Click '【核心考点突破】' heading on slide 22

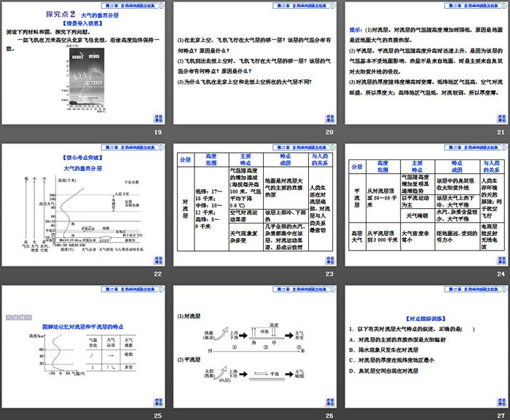click(82, 158)
